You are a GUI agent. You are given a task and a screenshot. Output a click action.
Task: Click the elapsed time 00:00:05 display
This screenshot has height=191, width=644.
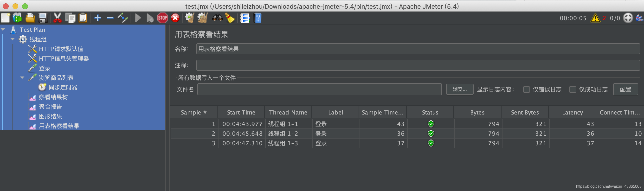point(573,18)
